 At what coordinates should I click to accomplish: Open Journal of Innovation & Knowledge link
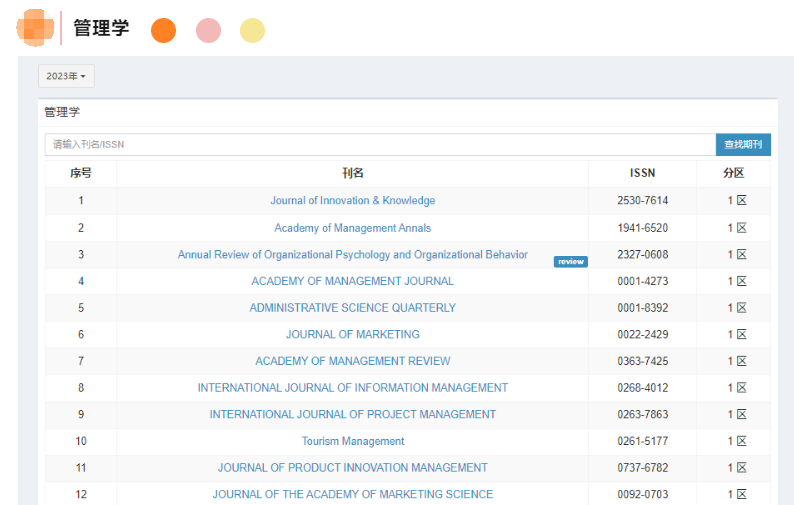pyautogui.click(x=352, y=201)
